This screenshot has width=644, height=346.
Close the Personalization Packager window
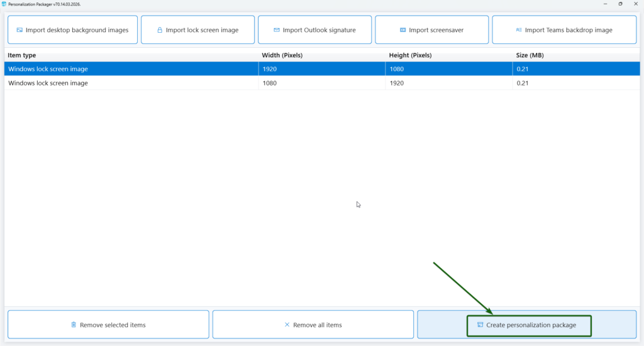636,4
